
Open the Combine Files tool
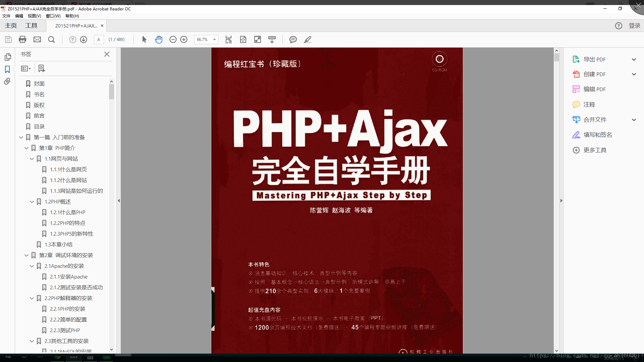[595, 120]
